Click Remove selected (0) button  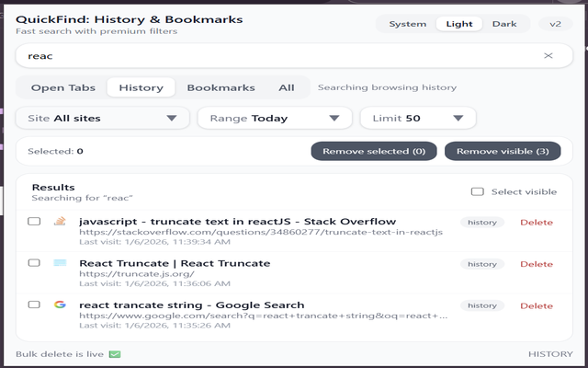pos(374,151)
